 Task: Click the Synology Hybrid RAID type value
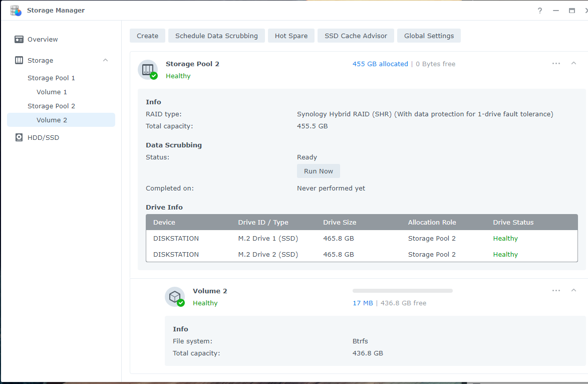(425, 114)
